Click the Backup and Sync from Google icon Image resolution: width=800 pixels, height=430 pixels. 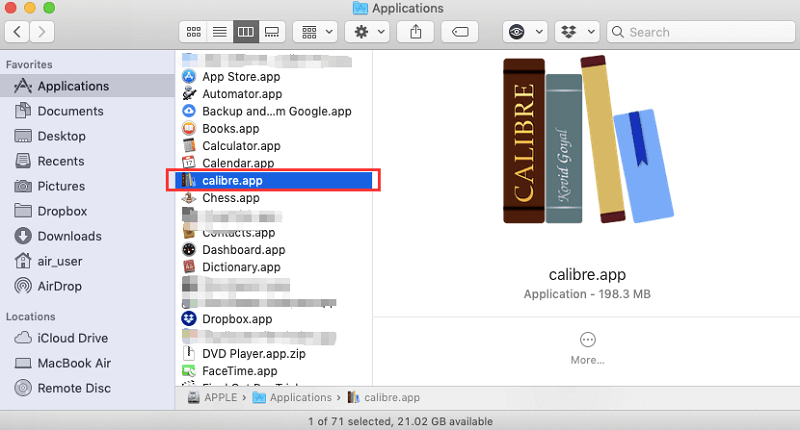click(x=189, y=111)
